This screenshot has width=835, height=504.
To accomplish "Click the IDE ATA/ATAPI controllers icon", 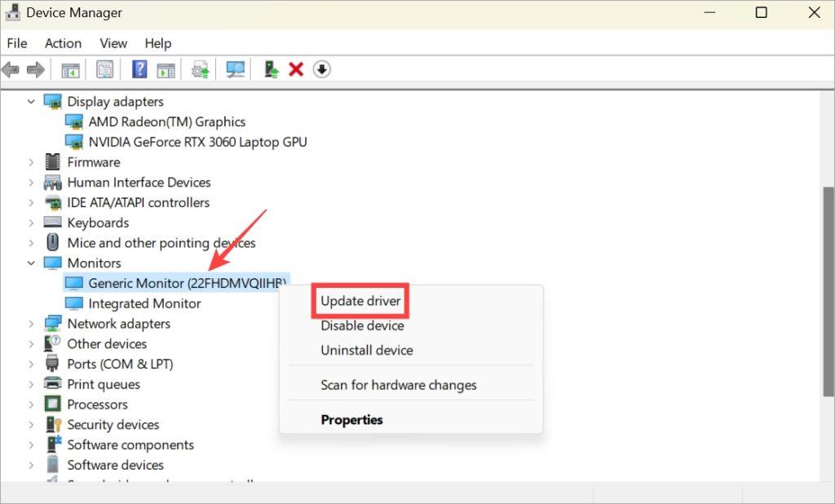I will (x=53, y=202).
